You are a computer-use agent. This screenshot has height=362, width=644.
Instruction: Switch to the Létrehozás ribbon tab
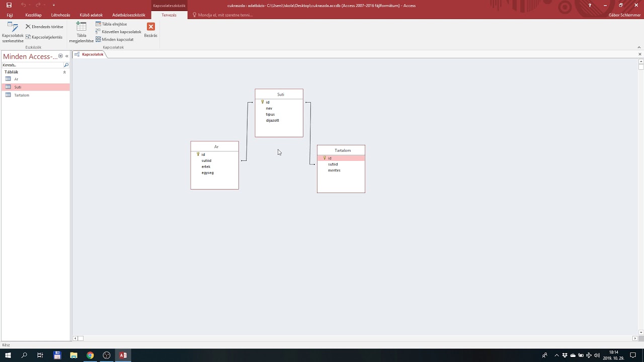tap(60, 15)
